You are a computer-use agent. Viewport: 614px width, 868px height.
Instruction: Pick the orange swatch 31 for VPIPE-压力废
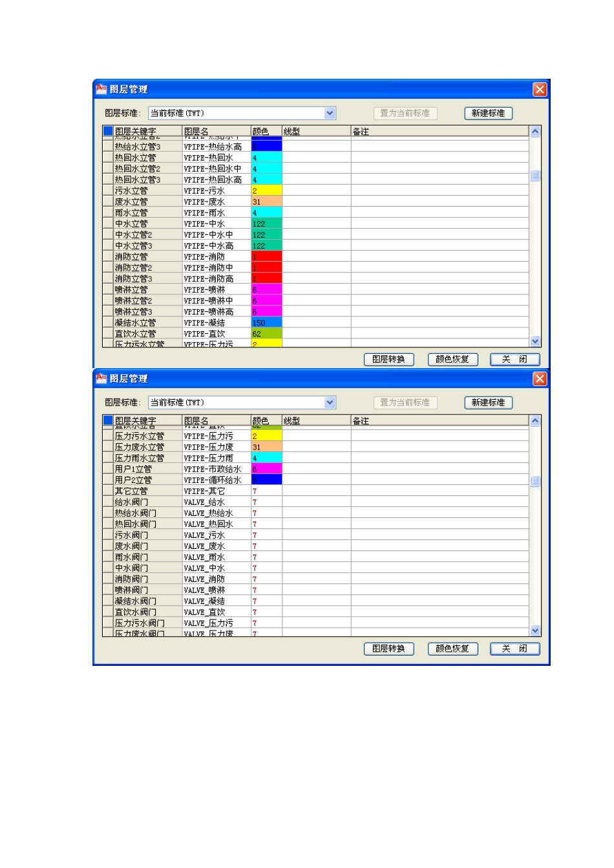pyautogui.click(x=266, y=447)
